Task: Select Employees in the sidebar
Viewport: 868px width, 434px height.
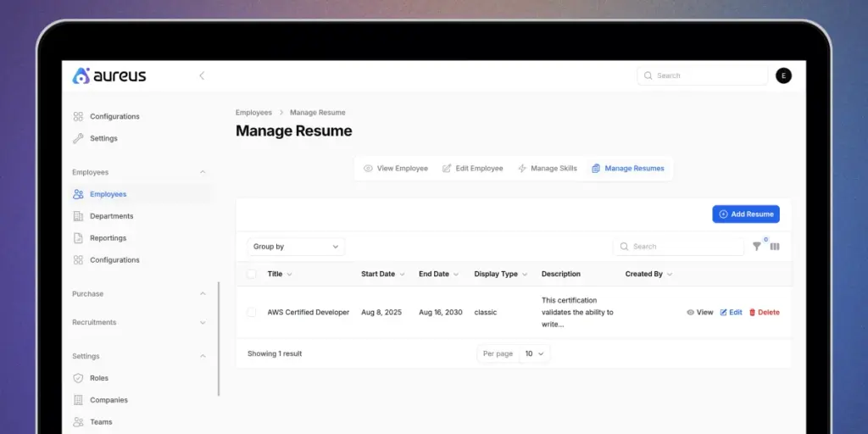Action: click(x=141, y=194)
